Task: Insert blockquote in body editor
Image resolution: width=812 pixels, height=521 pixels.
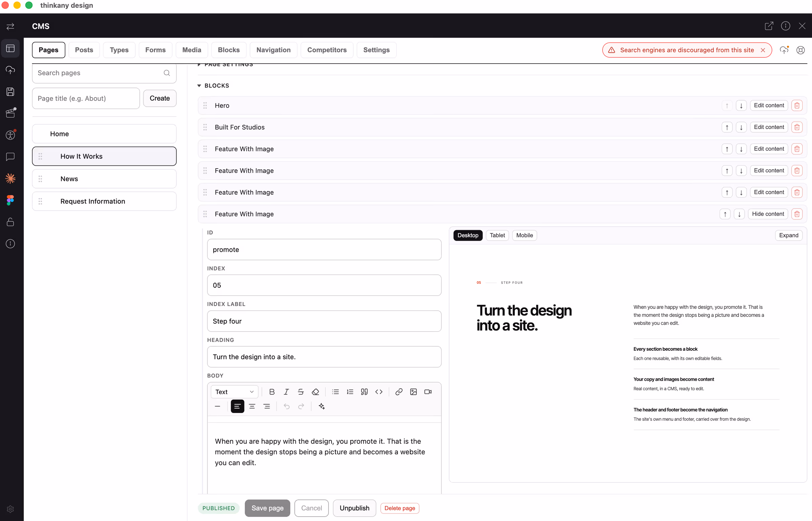Action: (364, 392)
